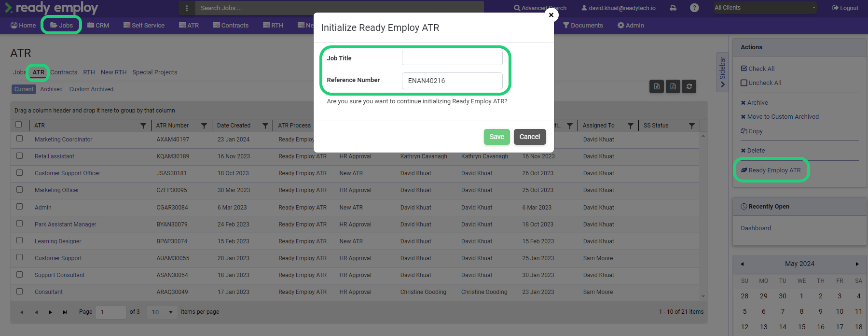Screen dimensions: 868x336
Task: Filter the SS Status column
Action: pyautogui.click(x=691, y=126)
